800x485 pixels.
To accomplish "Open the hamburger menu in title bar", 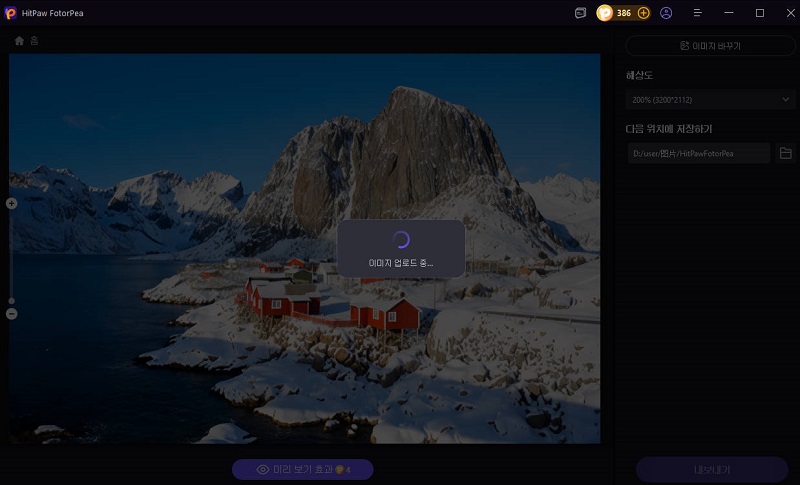I will [697, 13].
